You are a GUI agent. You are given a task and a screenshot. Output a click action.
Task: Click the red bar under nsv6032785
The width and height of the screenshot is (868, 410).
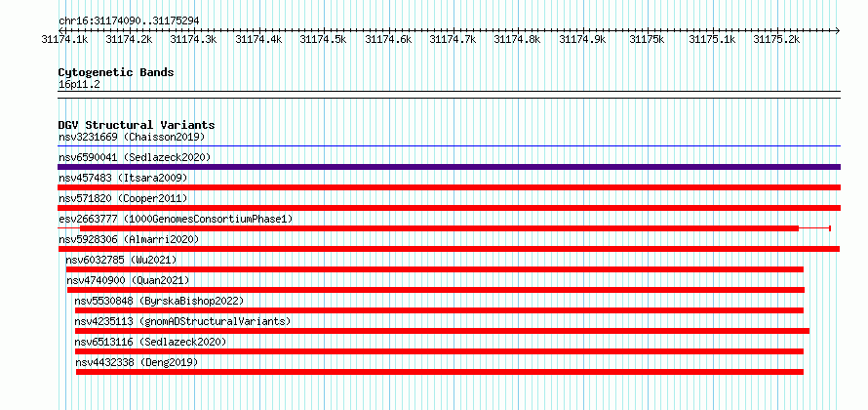click(x=435, y=269)
